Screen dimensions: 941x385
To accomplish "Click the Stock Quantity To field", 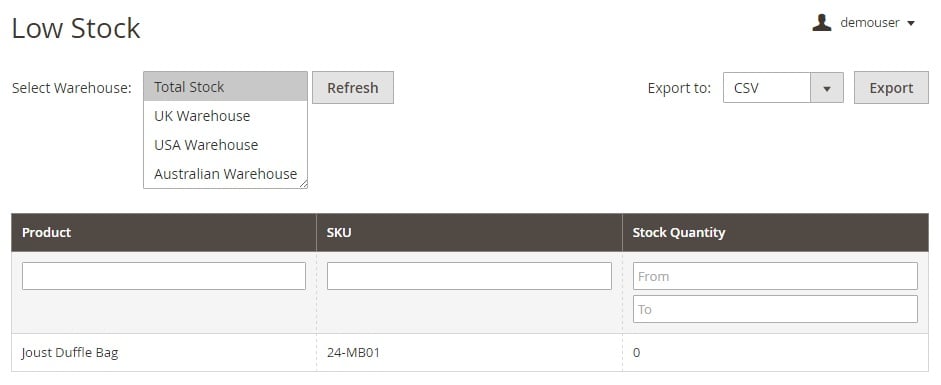I will click(x=775, y=309).
